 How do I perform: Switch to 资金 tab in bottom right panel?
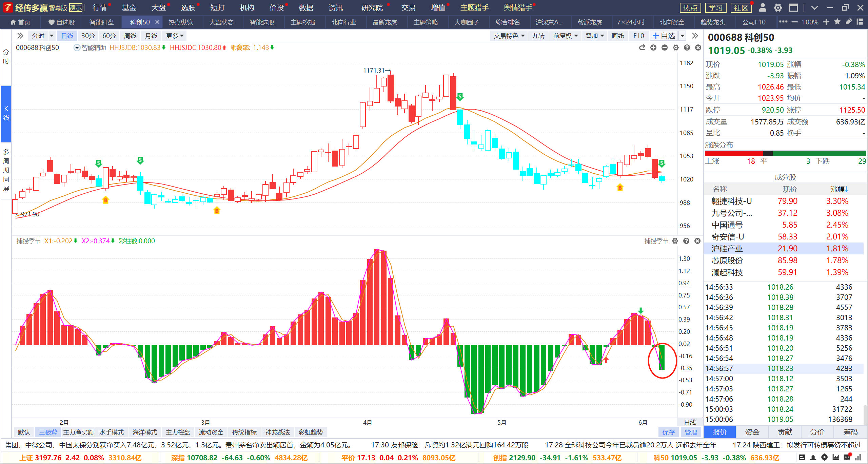click(752, 432)
